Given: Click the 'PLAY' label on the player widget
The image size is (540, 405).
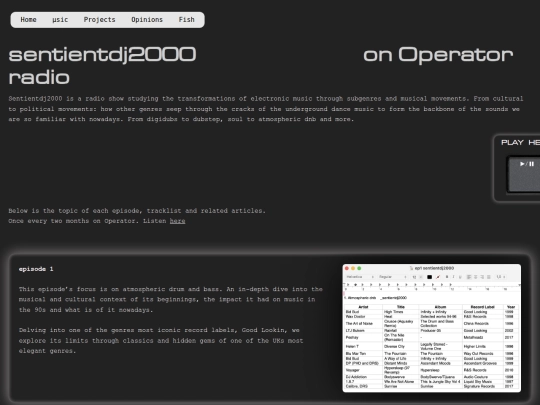Looking at the screenshot, I should [x=512, y=143].
